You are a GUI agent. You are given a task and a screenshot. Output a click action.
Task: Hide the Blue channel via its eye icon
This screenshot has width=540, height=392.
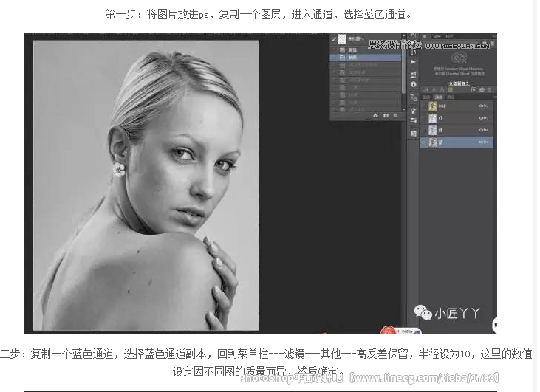coord(424,142)
